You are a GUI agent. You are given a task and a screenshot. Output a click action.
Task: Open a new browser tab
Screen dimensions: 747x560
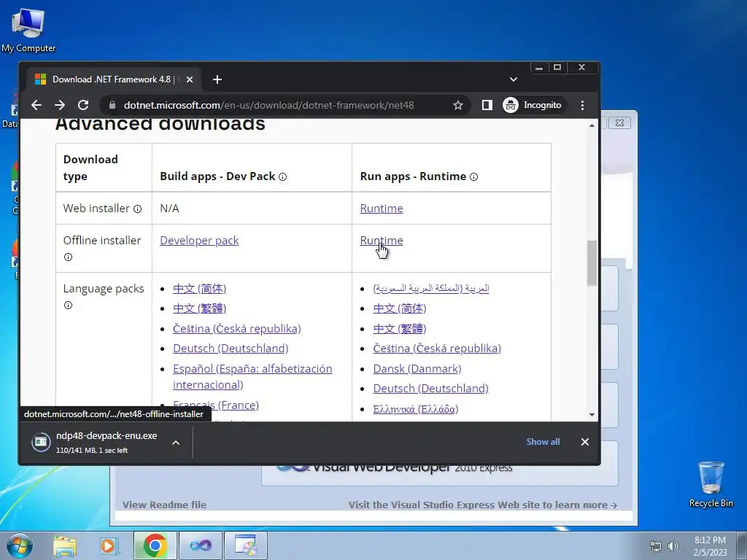click(x=217, y=79)
